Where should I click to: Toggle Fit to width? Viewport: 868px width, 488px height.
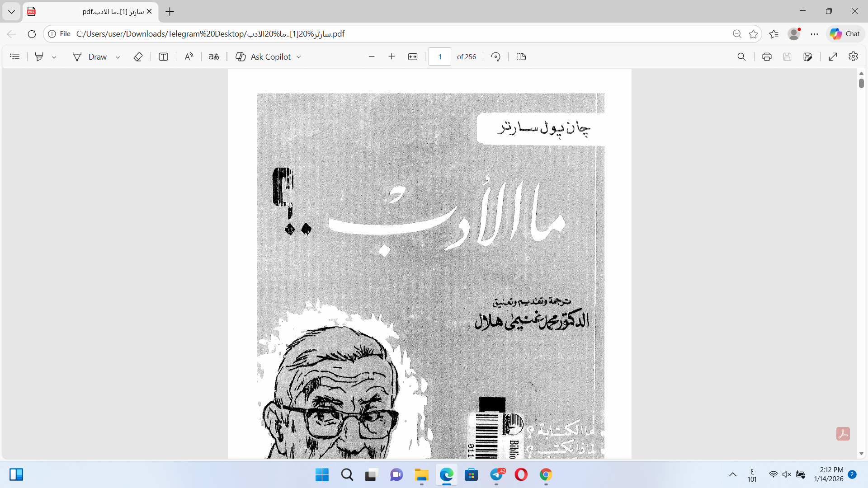[x=413, y=56]
